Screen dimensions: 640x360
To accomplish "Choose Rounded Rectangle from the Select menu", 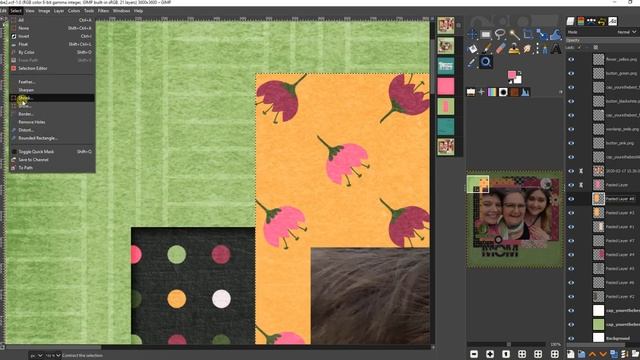I will 52,138.
